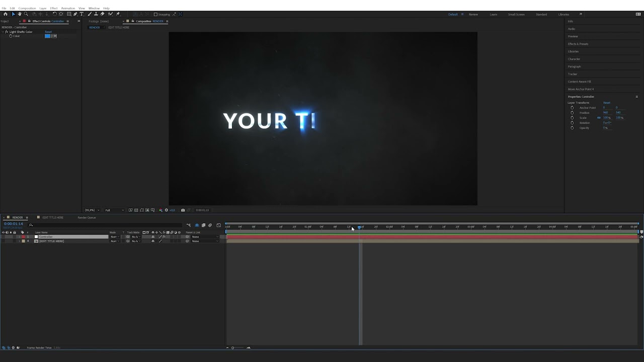
Task: Click the blue Color swatch
Action: [48, 36]
